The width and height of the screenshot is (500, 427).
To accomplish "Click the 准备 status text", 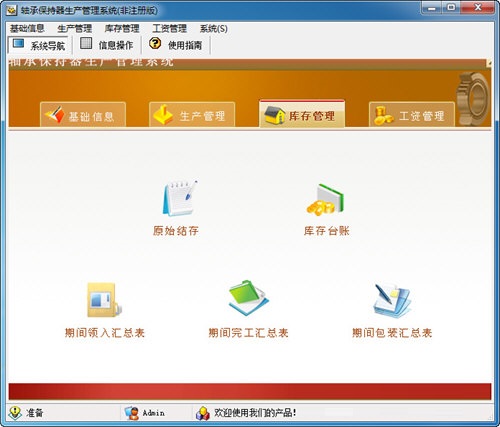I will pyautogui.click(x=35, y=413).
